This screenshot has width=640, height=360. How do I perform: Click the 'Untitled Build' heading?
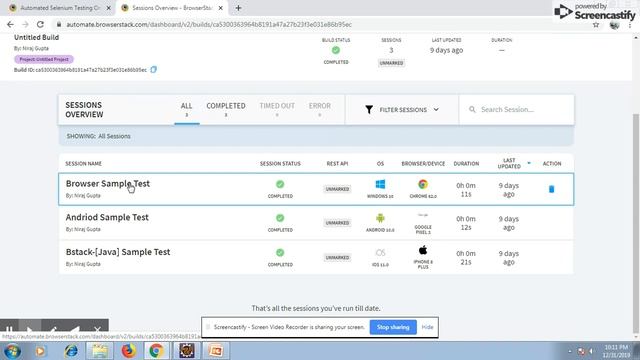36,37
